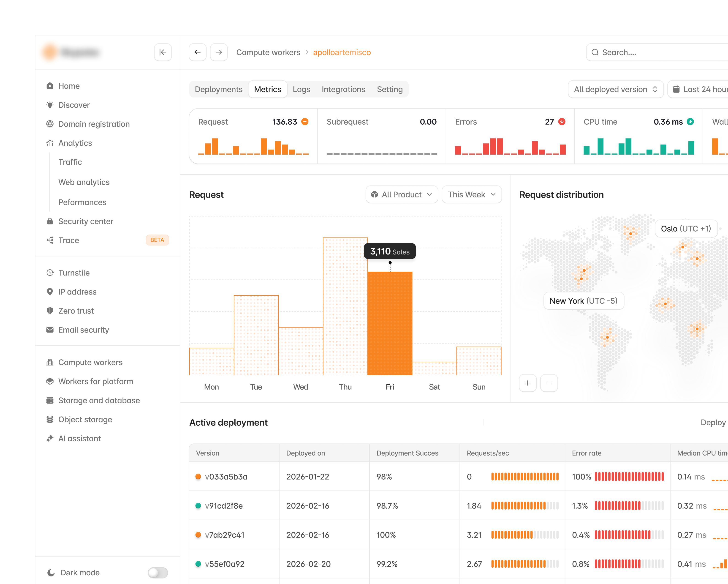Go back with the left arrow button
The image size is (728, 584).
(x=198, y=52)
